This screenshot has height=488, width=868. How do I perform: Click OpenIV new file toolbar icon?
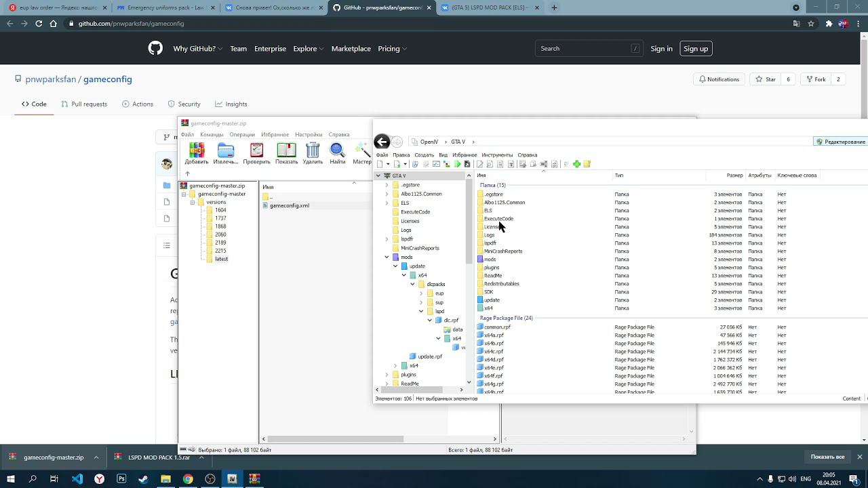[x=380, y=164]
